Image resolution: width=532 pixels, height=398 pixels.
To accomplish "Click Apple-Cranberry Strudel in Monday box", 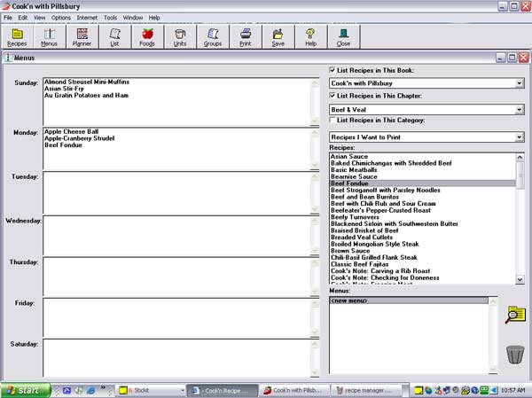I will (80, 138).
